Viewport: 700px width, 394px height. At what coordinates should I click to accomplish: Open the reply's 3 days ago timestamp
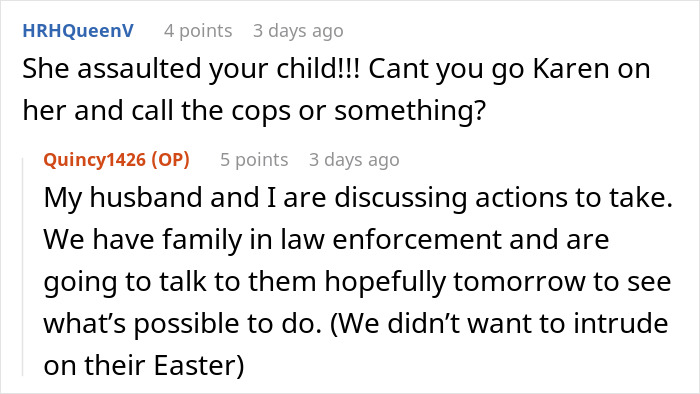point(354,160)
